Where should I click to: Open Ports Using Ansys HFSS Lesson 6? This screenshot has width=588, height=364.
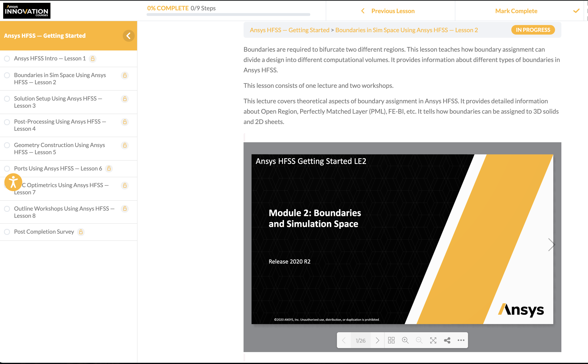[58, 168]
